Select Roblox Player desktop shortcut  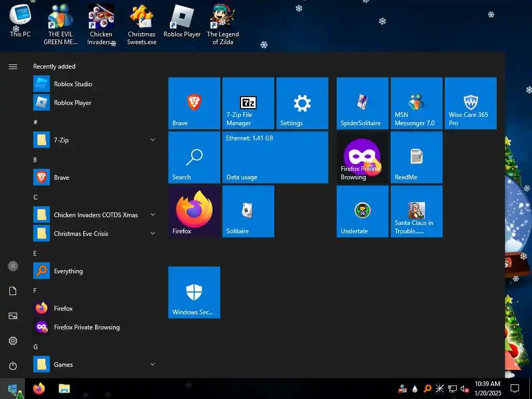182,21
